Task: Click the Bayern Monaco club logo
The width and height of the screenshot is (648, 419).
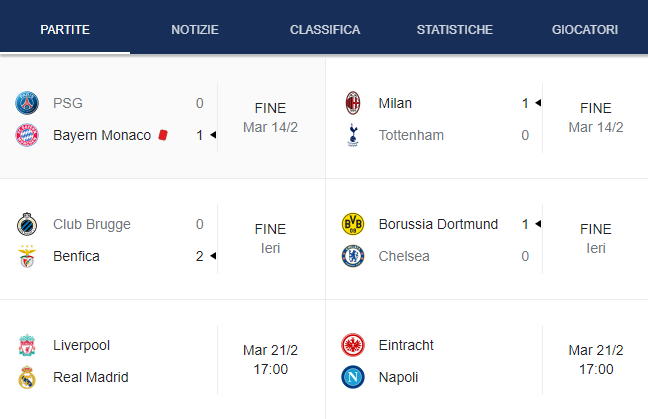Action: [x=27, y=135]
